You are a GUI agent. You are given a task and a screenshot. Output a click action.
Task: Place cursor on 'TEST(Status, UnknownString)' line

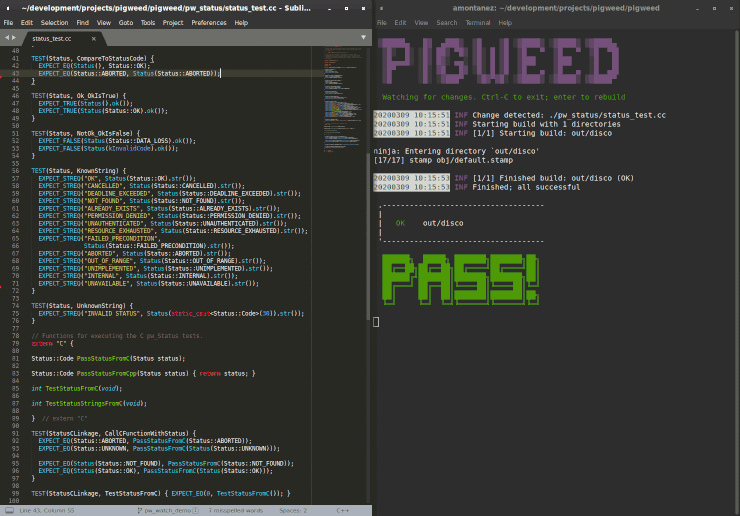click(82, 306)
